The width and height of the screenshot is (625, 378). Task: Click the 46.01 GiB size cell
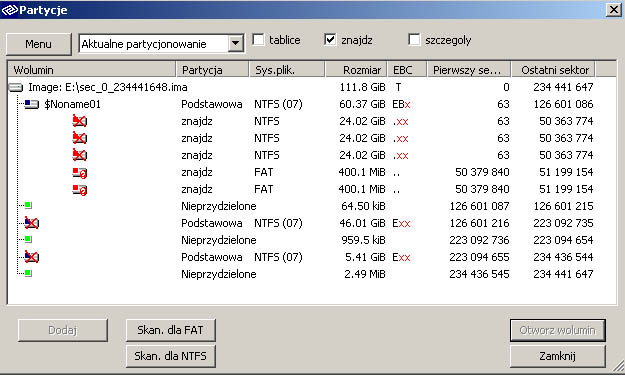[362, 223]
